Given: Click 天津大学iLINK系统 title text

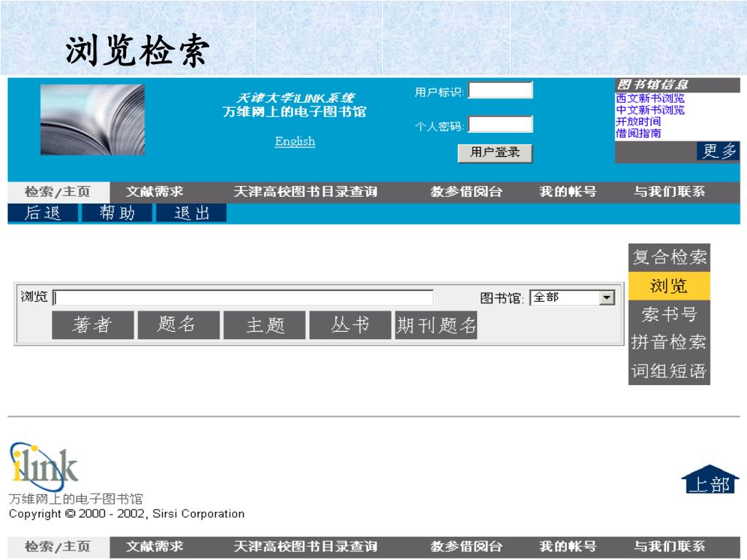Looking at the screenshot, I should click(295, 98).
